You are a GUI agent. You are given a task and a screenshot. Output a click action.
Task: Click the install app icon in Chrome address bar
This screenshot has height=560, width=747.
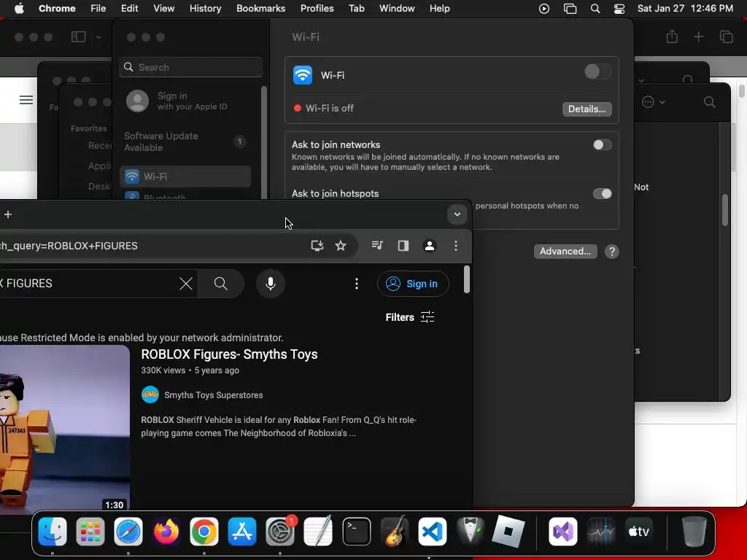coord(317,246)
